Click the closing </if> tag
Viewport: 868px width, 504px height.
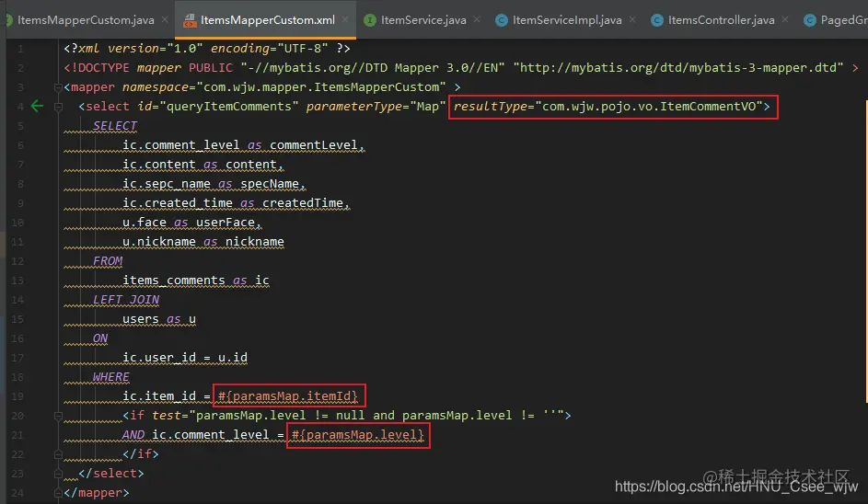click(141, 454)
